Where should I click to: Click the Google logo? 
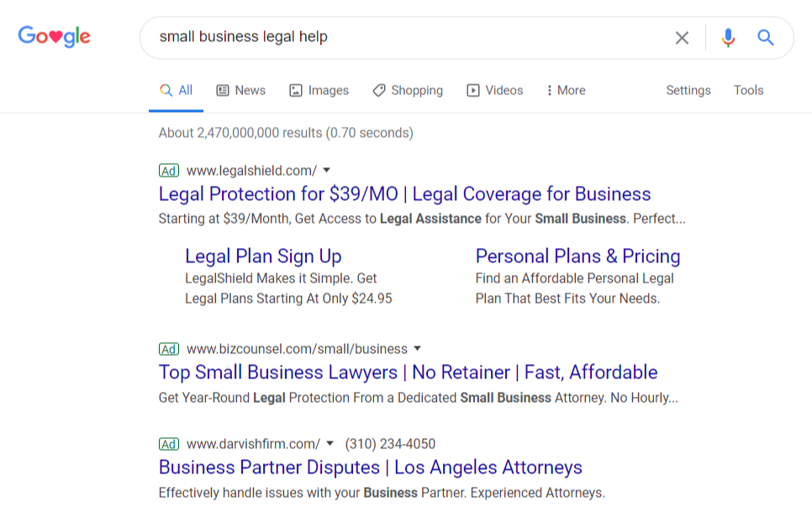pyautogui.click(x=54, y=37)
